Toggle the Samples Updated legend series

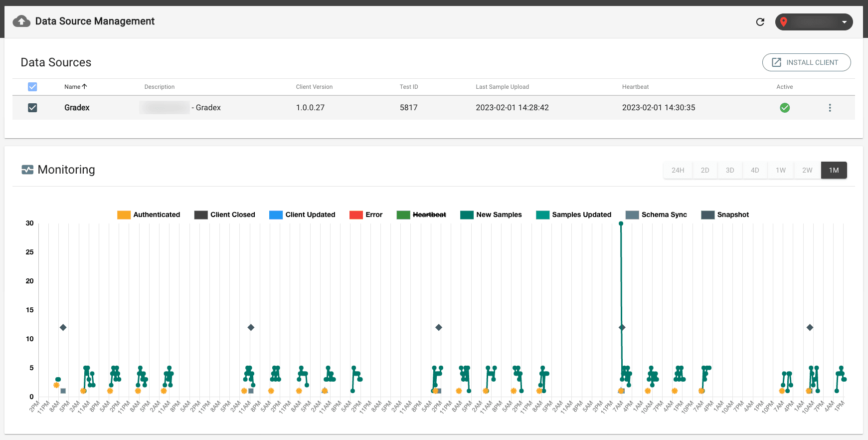pos(573,215)
